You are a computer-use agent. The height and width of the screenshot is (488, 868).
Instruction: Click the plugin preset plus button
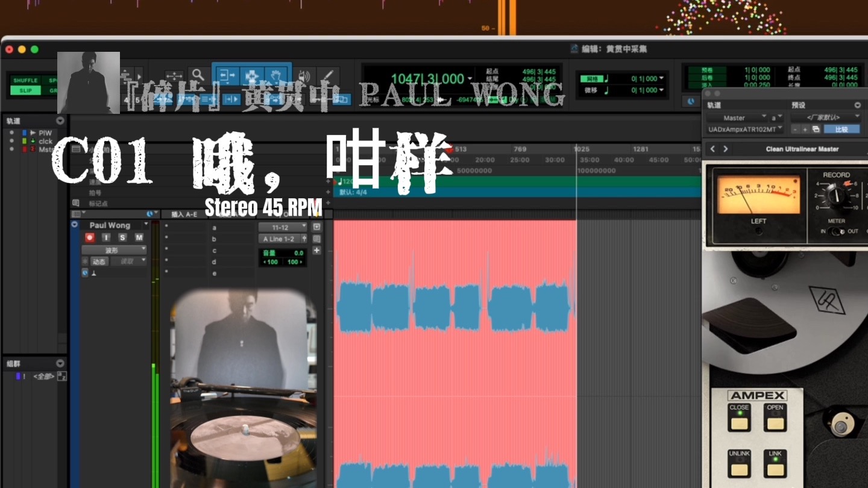coord(805,129)
